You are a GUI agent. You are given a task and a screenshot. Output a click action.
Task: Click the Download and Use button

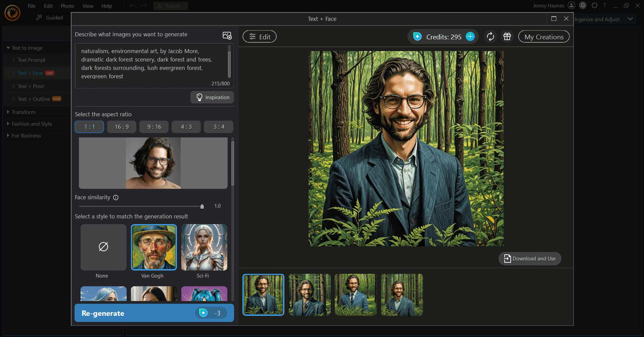[530, 259]
